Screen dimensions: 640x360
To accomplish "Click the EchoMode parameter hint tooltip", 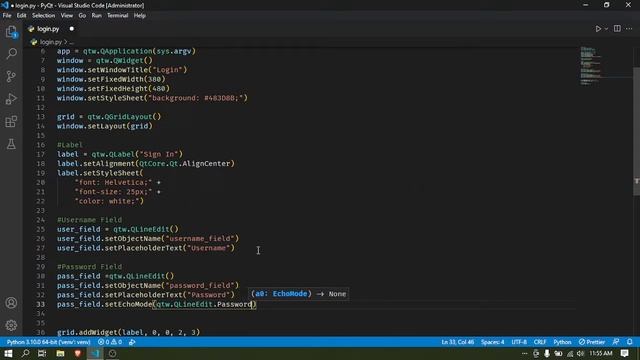I will point(299,294).
